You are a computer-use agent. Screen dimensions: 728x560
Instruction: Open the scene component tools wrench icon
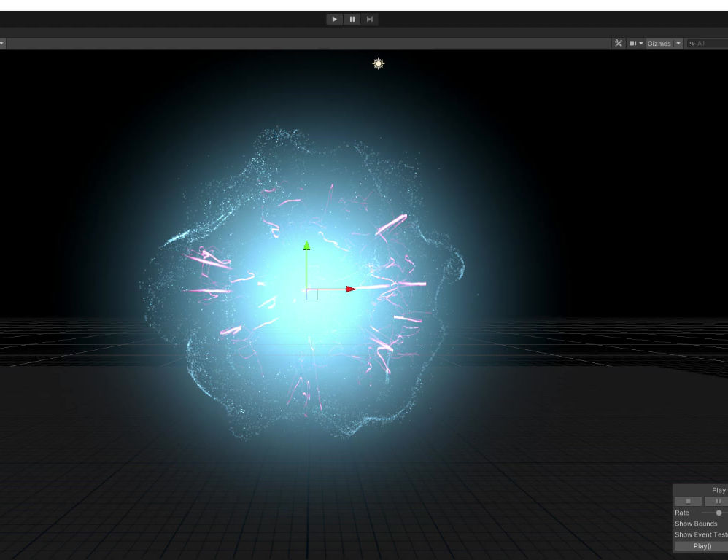(x=618, y=43)
